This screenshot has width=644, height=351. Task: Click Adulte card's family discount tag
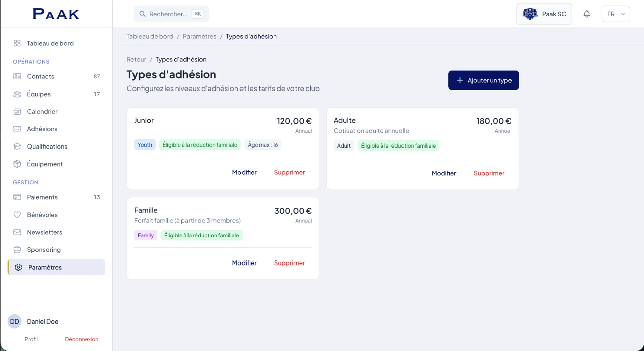pos(398,145)
